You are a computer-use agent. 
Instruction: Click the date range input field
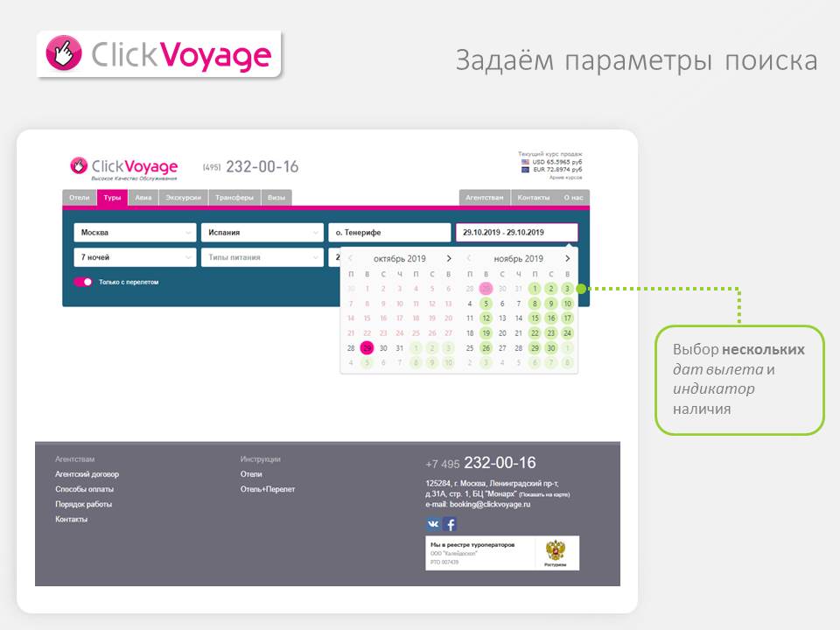516,233
